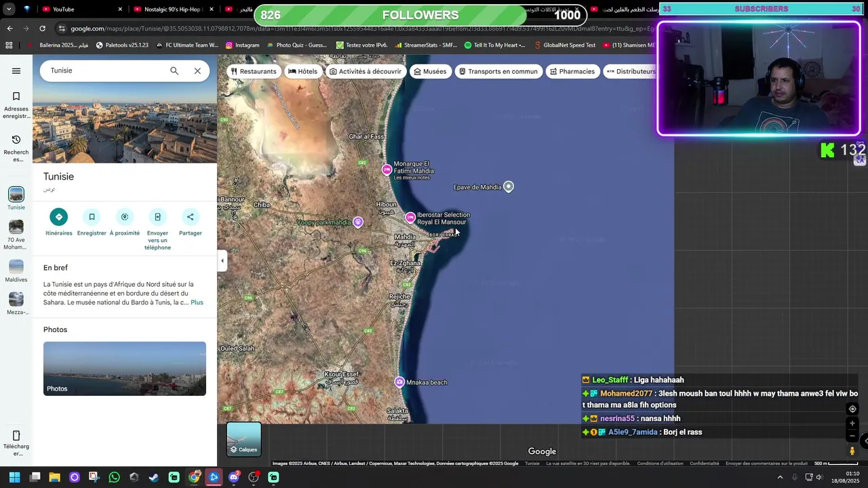The width and height of the screenshot is (868, 488).
Task: Switch to the YouTube browser tab
Action: (x=80, y=9)
